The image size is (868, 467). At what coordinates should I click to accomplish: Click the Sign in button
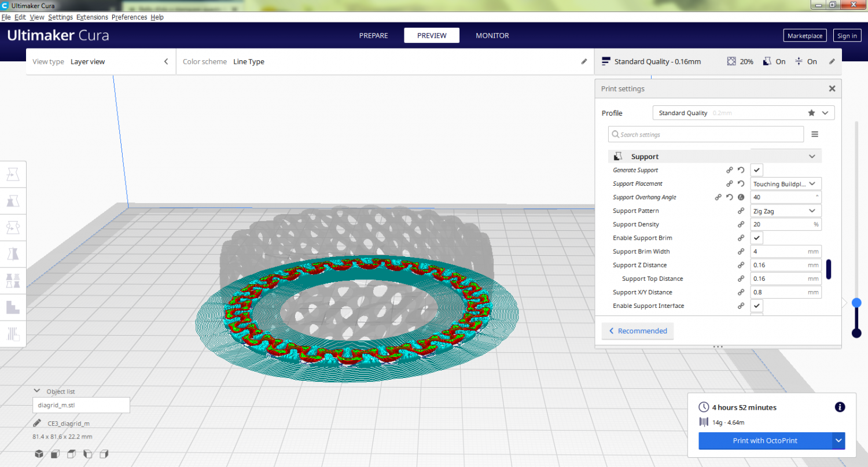847,36
